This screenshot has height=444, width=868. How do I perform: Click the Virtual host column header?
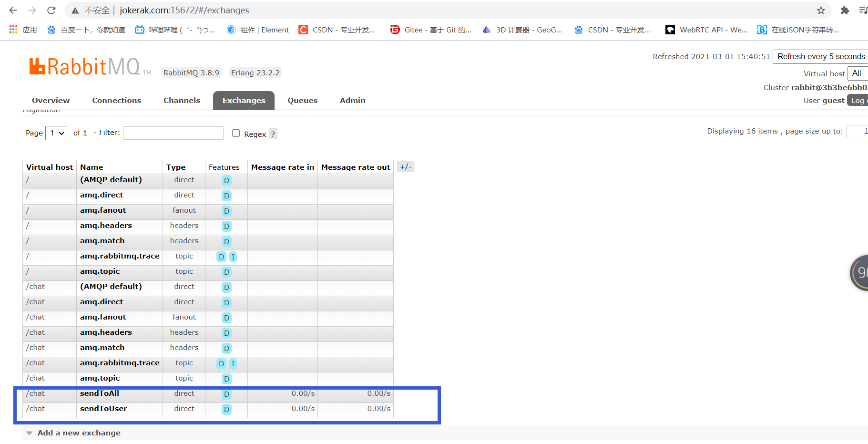click(x=50, y=167)
